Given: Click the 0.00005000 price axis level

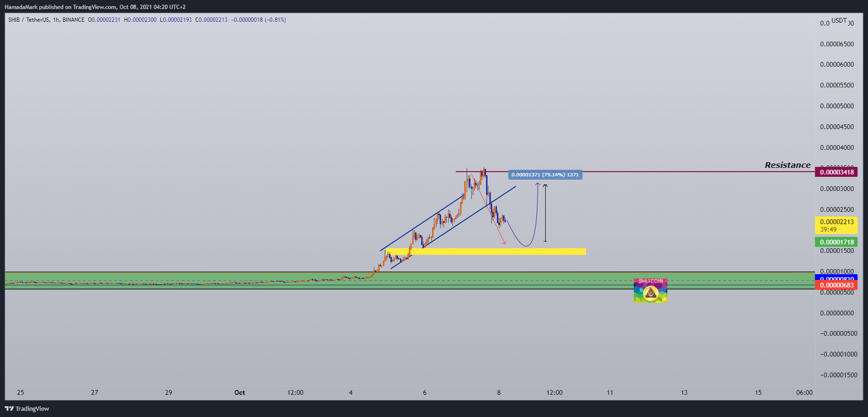Looking at the screenshot, I should pyautogui.click(x=837, y=106).
